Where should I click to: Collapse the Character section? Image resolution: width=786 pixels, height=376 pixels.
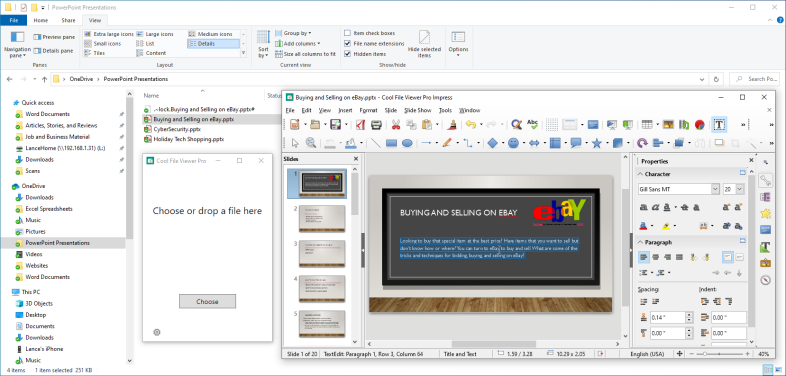point(640,174)
